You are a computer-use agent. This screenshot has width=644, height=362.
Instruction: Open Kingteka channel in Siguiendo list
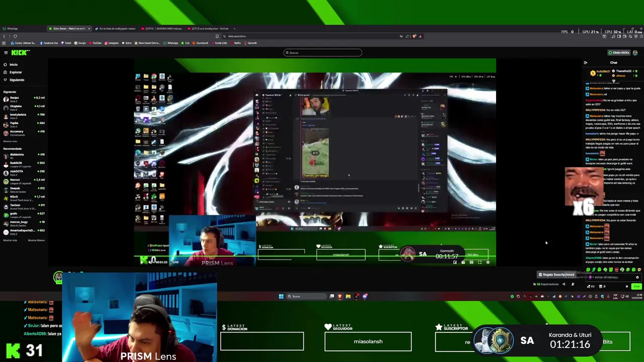point(24,108)
